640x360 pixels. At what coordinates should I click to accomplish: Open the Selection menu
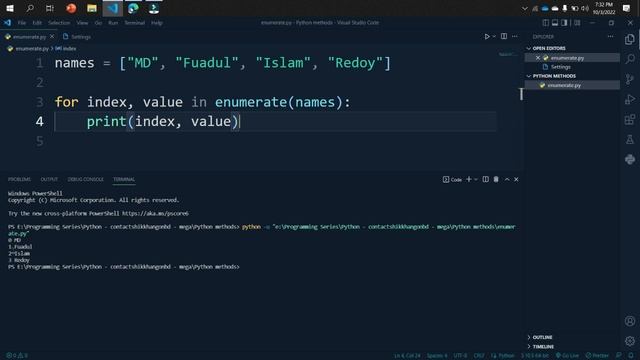(59, 23)
